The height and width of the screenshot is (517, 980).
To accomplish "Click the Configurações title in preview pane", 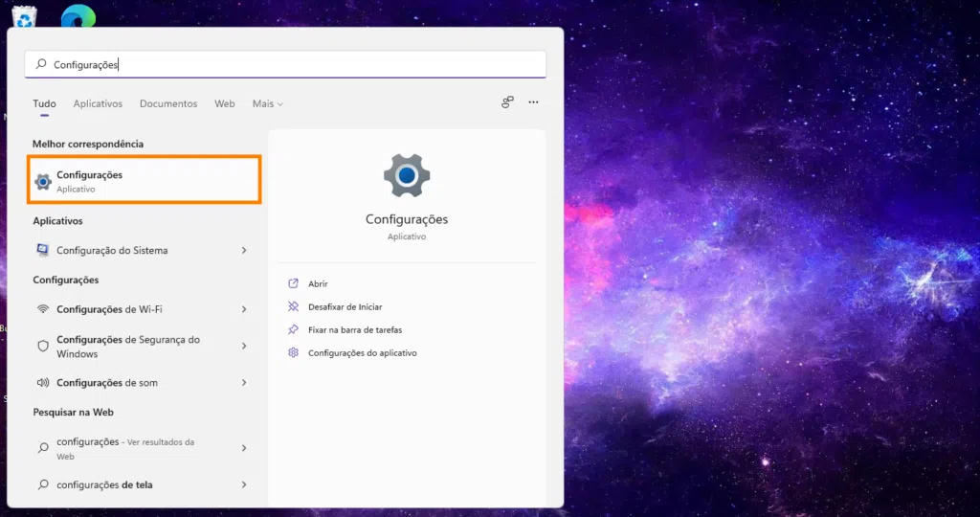I will point(407,219).
